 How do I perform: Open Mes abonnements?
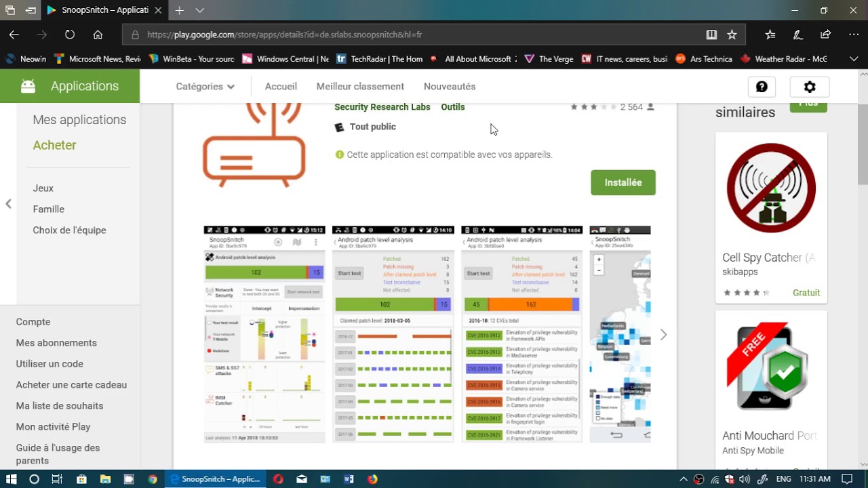pyautogui.click(x=56, y=343)
